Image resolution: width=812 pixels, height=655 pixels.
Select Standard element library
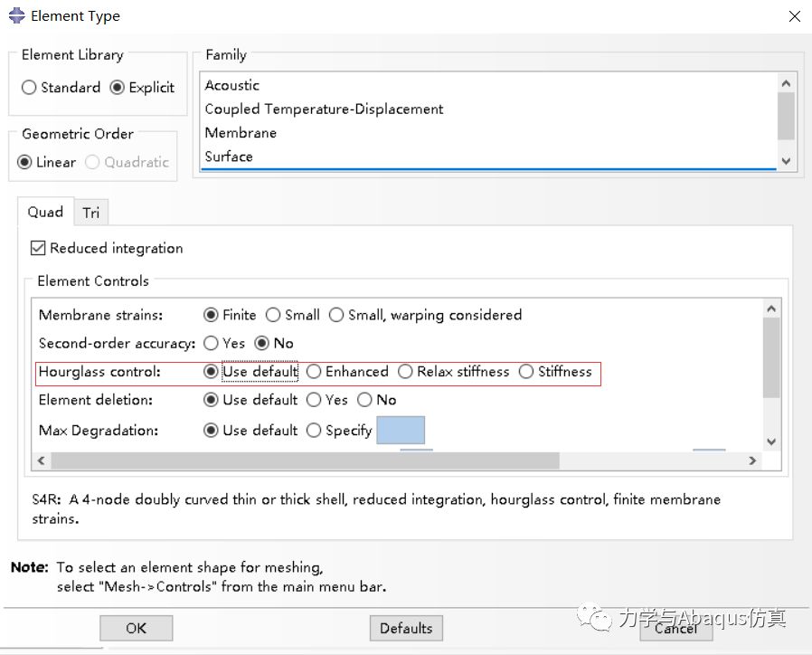point(30,88)
